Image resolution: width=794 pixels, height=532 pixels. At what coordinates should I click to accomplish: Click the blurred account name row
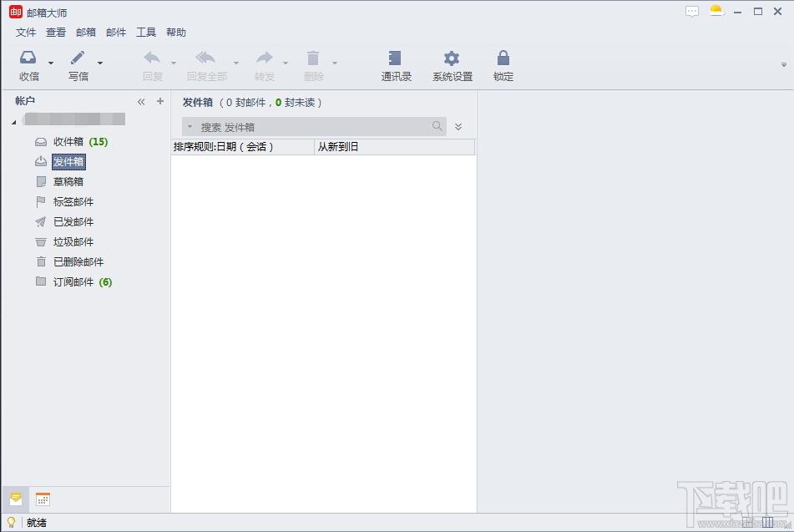74,119
